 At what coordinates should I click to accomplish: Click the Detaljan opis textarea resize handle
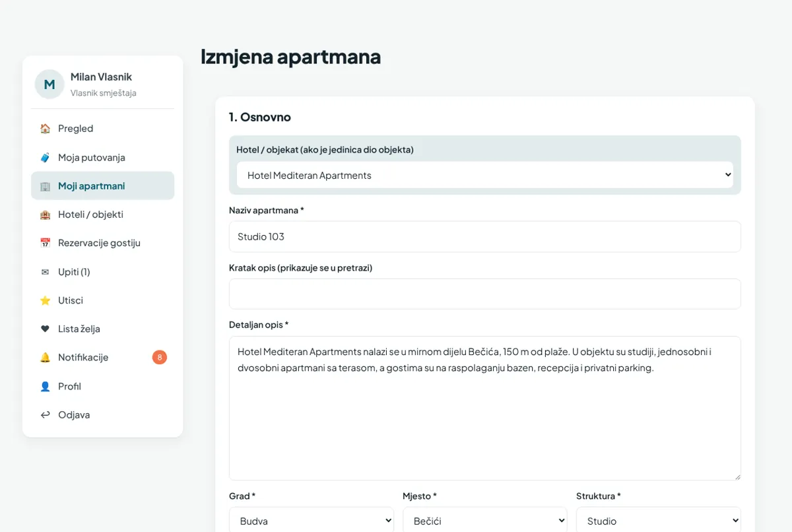coord(737,476)
